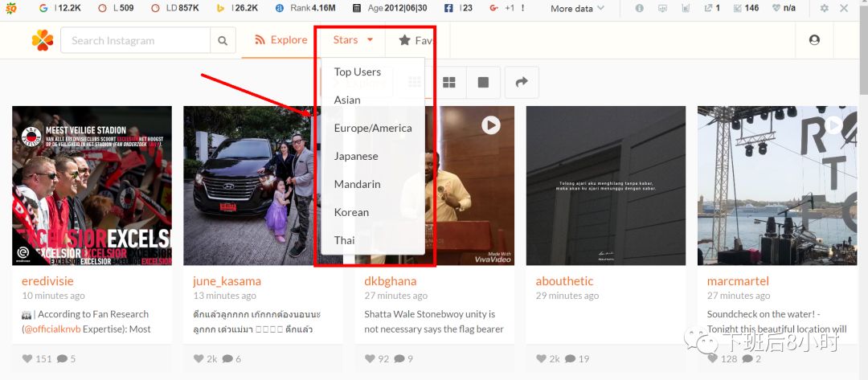Viewport: 868px width, 380px height.
Task: Choose Europe/America from Stars menu
Action: [x=373, y=129]
